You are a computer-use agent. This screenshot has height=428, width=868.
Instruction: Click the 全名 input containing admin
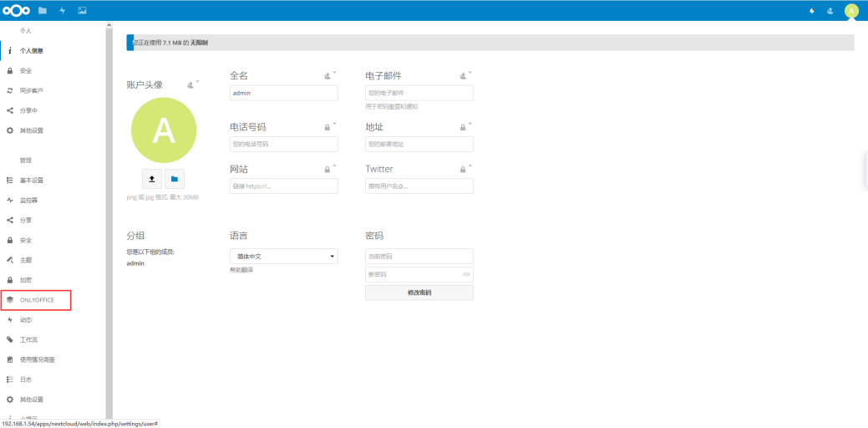point(284,93)
